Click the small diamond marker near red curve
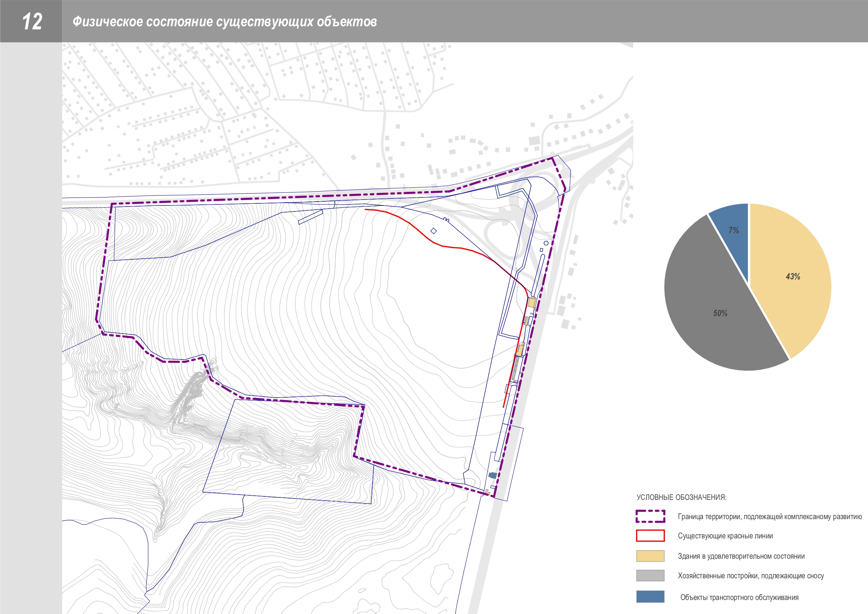This screenshot has width=868, height=614. [x=433, y=231]
